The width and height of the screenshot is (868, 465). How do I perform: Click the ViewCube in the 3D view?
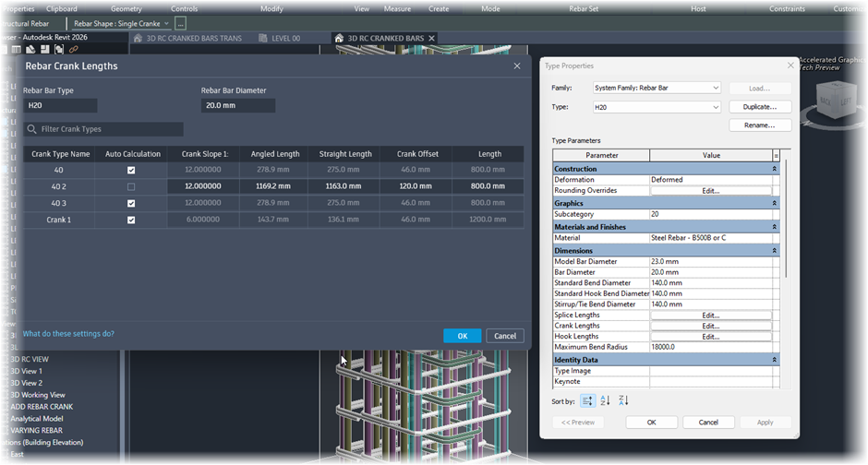[836, 101]
